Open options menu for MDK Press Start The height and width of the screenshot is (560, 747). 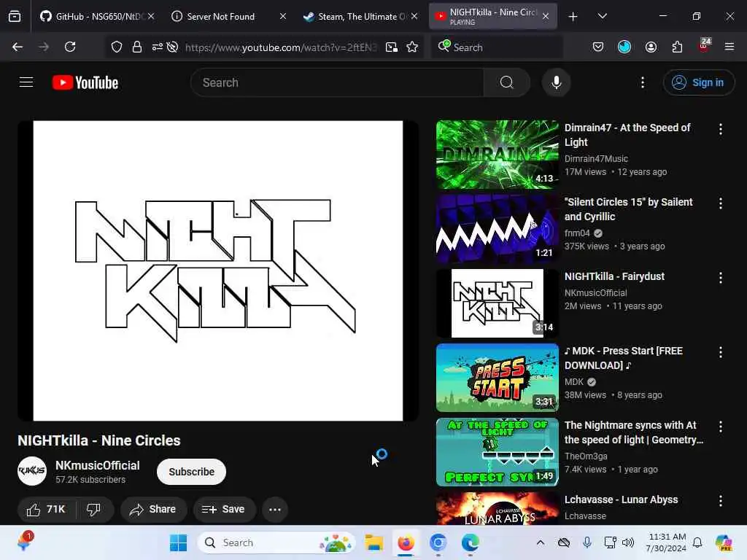(x=720, y=352)
